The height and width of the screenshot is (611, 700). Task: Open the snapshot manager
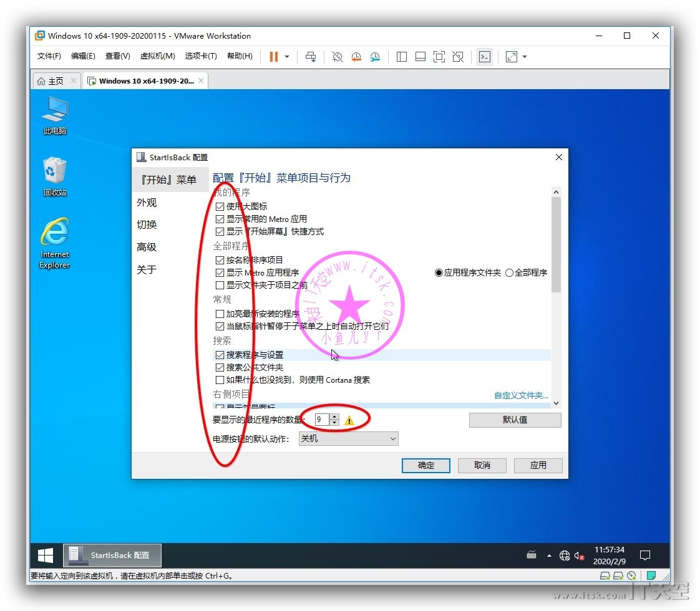(375, 57)
